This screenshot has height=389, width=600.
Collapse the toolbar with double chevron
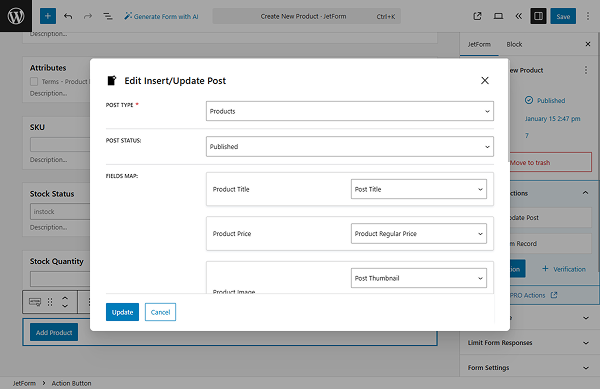[x=518, y=16]
